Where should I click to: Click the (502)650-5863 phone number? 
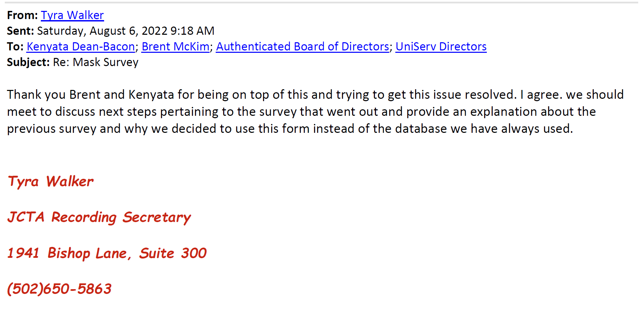[59, 289]
